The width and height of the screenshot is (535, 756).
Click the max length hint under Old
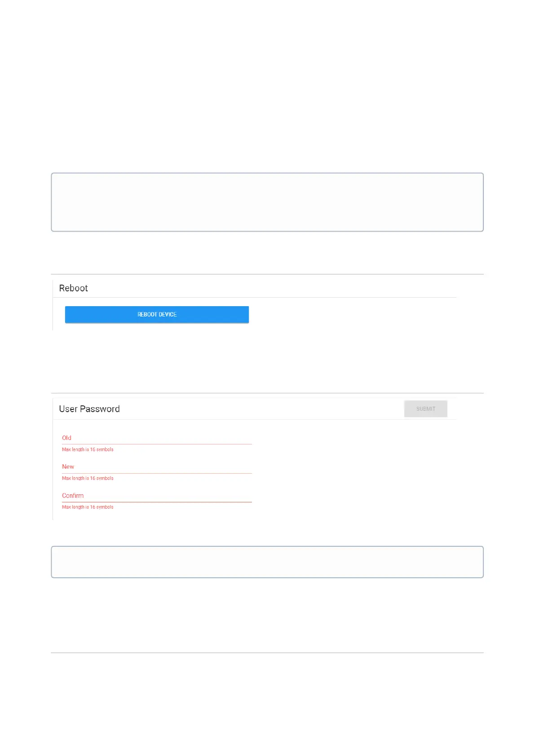click(x=88, y=449)
